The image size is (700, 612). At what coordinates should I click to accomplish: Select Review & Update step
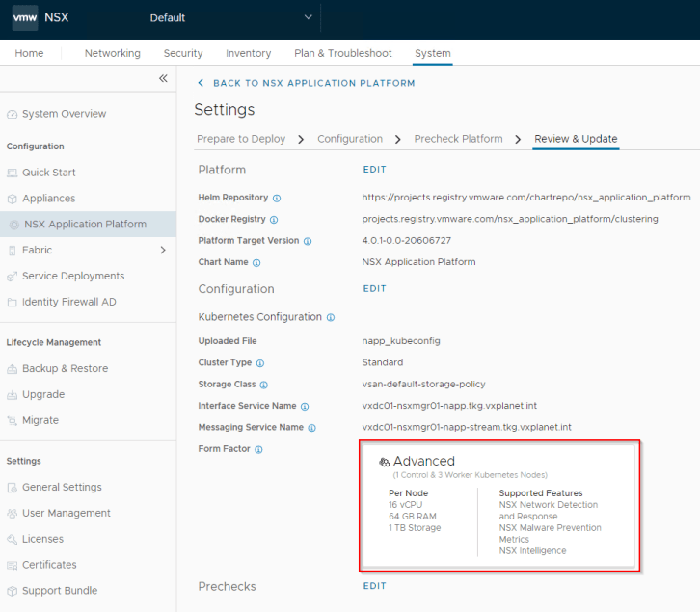(576, 139)
